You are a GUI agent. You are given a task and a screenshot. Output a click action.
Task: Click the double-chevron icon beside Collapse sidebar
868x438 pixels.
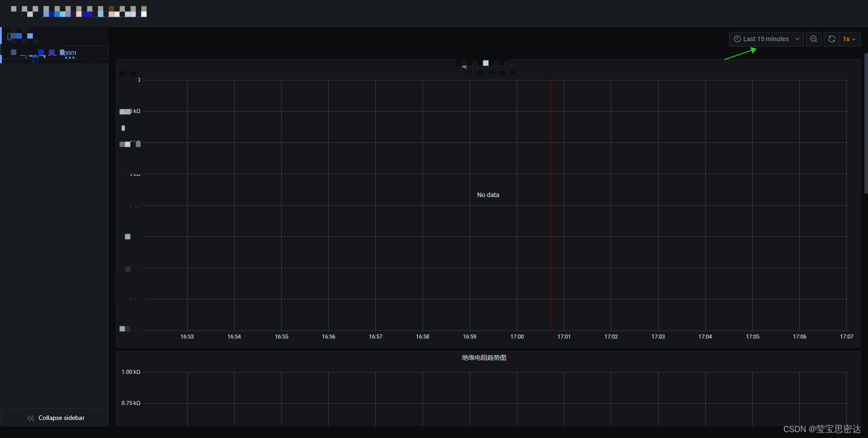coord(31,418)
